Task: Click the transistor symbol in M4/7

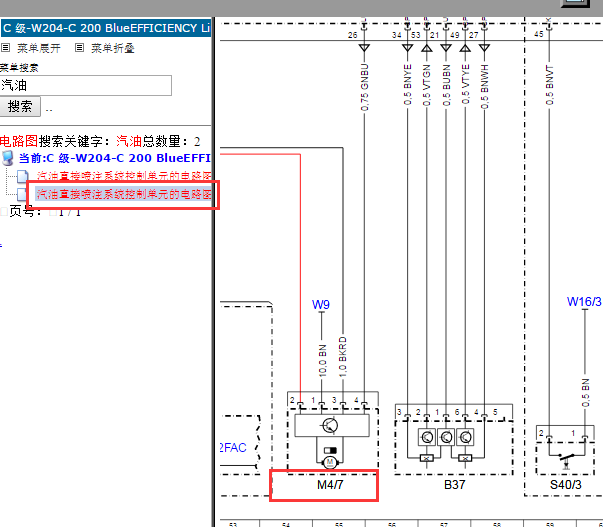Action: pos(330,425)
